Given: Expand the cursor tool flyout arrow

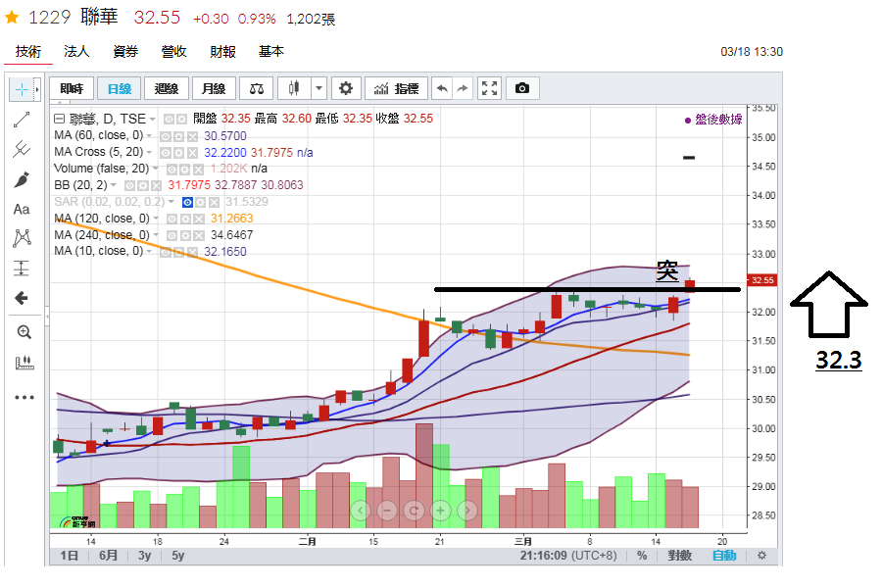Looking at the screenshot, I should coord(37,89).
